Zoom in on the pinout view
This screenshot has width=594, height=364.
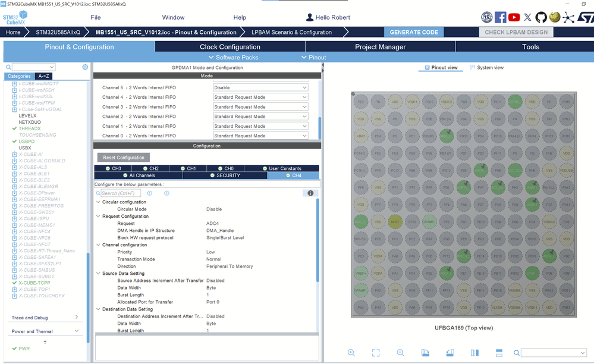(351, 353)
